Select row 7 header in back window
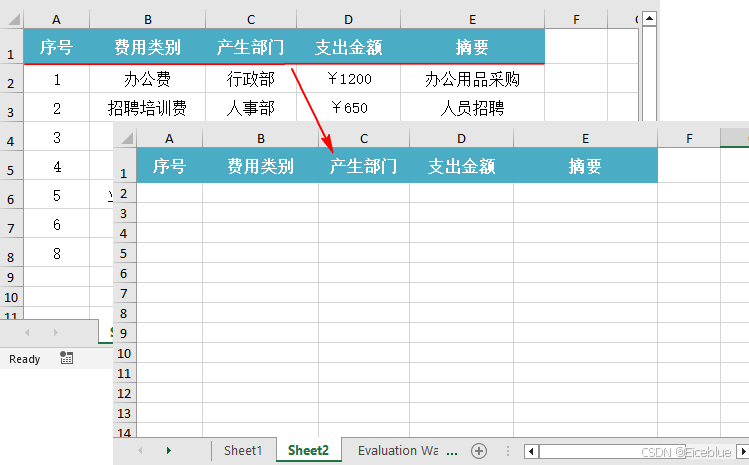 point(11,224)
